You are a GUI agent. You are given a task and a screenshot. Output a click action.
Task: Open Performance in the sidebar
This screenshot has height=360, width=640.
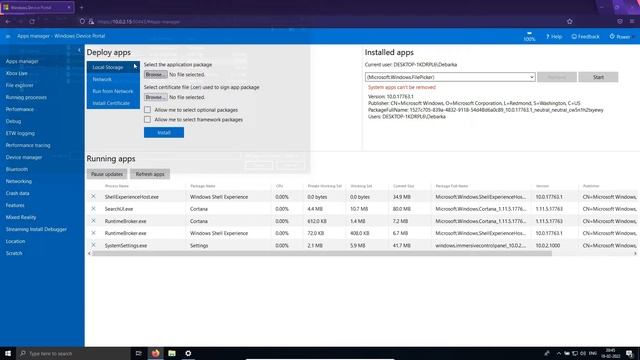pos(20,109)
